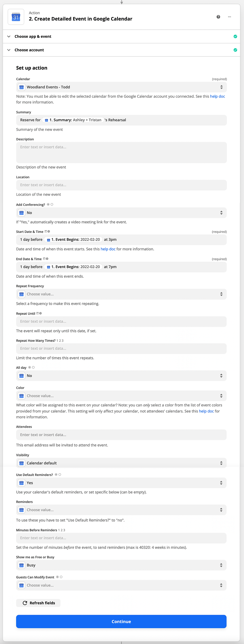Open the Woodland Events - Todd calendar dropdown

[122, 87]
